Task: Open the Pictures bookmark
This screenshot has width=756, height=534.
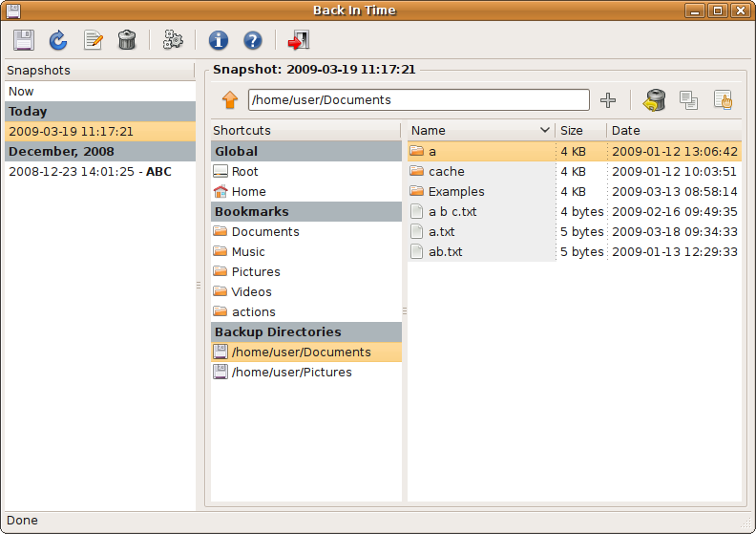Action: point(306,271)
